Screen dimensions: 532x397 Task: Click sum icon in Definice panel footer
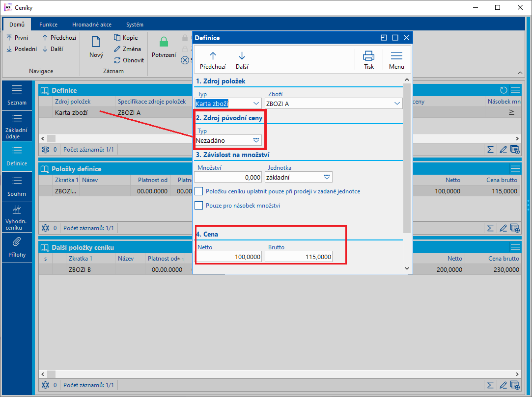(490, 149)
